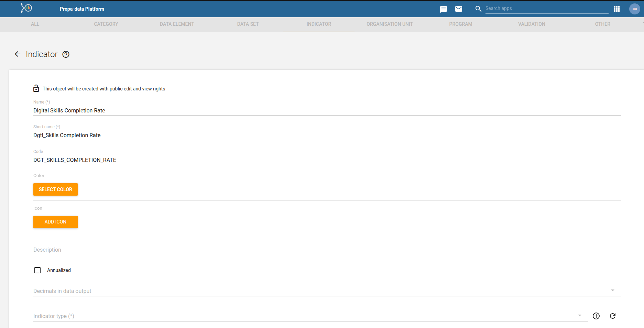Screen dimensions: 644x328
Task: Click into the Description field
Action: [x=327, y=250]
